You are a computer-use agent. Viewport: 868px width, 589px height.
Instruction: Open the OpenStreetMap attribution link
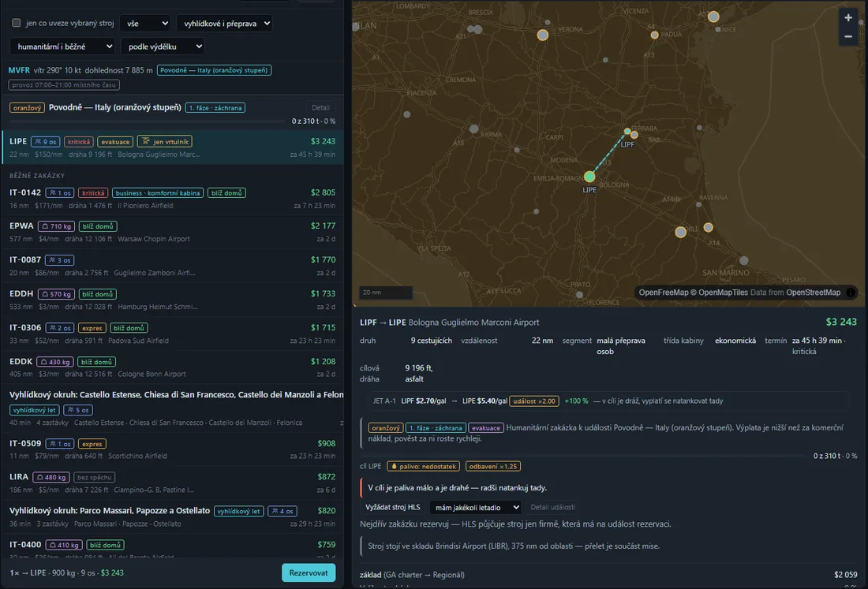814,293
